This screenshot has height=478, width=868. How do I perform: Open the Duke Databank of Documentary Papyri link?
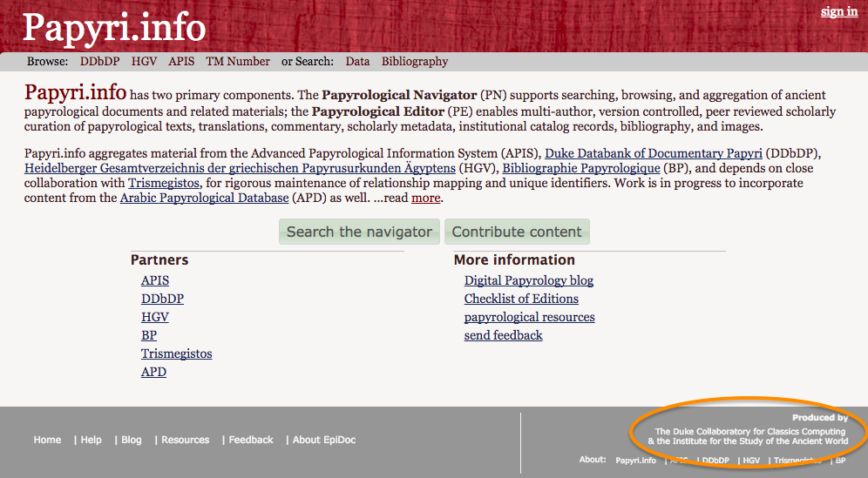[x=654, y=153]
